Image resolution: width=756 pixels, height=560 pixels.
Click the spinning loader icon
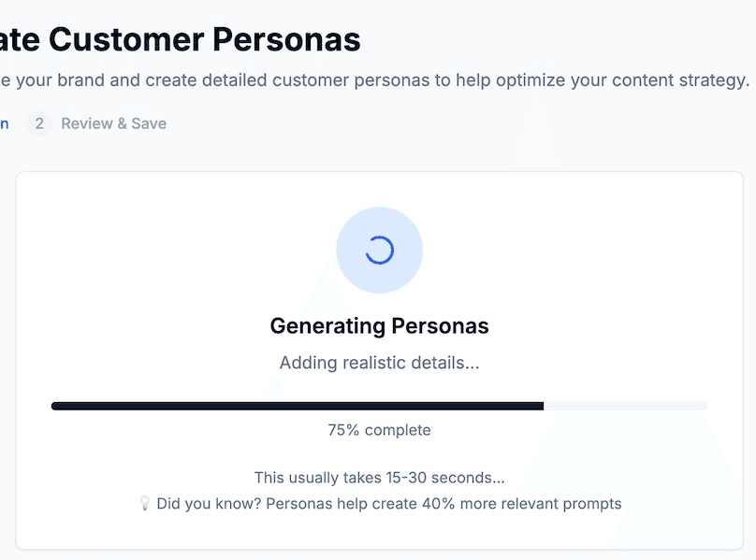pyautogui.click(x=380, y=249)
